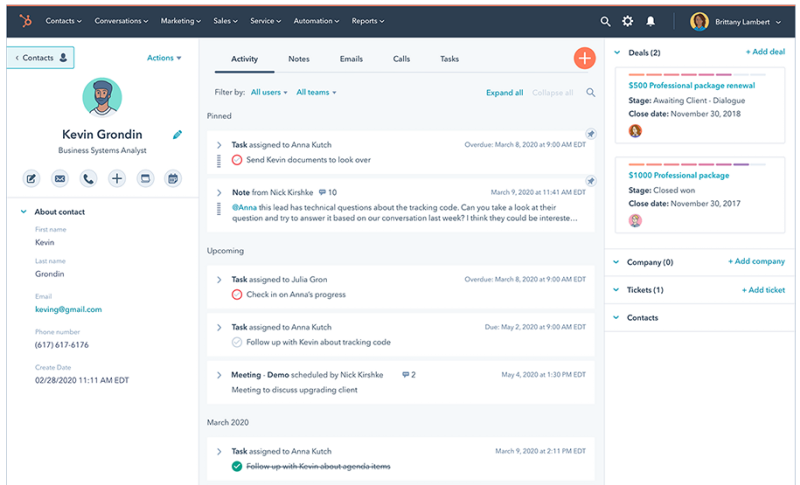Switch to the Emails tab
800x485 pixels.
coord(351,59)
